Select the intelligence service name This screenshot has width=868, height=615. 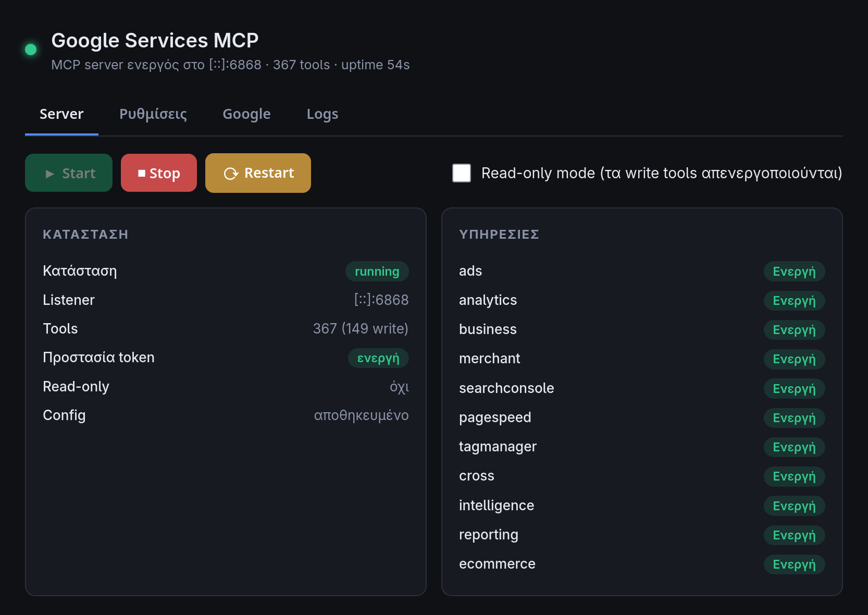[497, 506]
